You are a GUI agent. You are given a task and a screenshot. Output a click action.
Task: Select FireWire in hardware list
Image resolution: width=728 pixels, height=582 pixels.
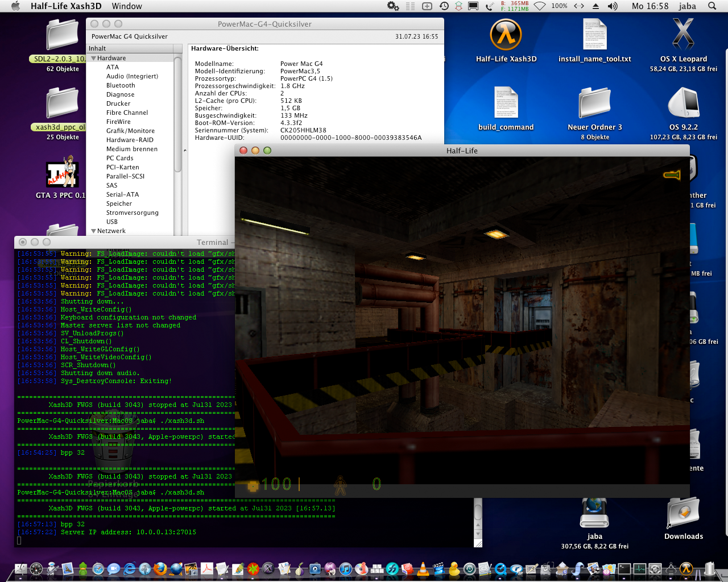point(118,122)
